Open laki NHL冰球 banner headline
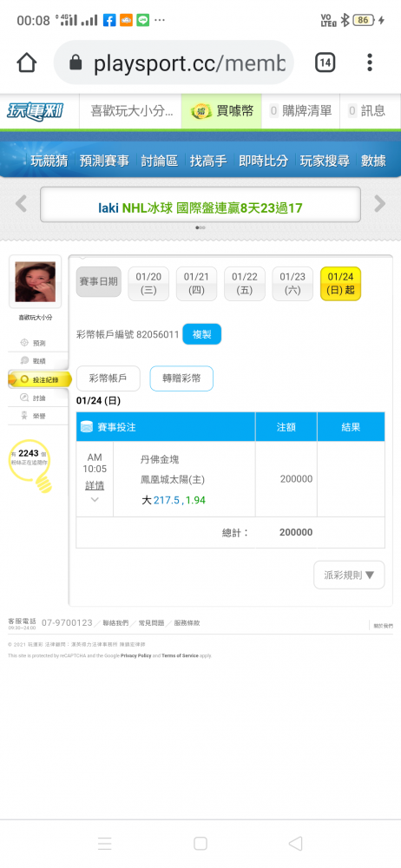Image resolution: width=401 pixels, height=868 pixels. (x=200, y=208)
